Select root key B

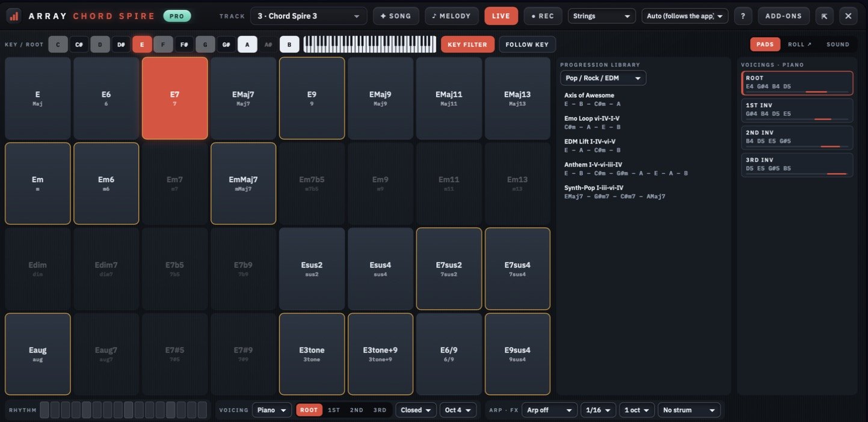tap(289, 44)
